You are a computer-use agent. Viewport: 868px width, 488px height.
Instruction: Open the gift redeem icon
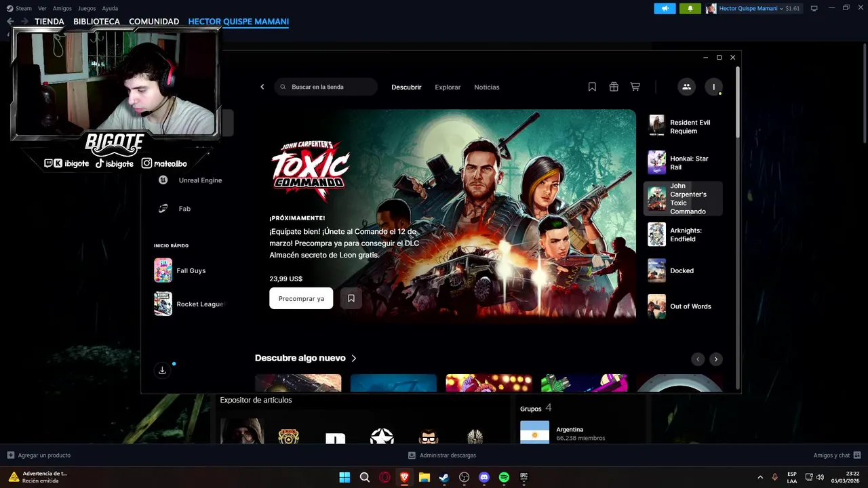[614, 87]
